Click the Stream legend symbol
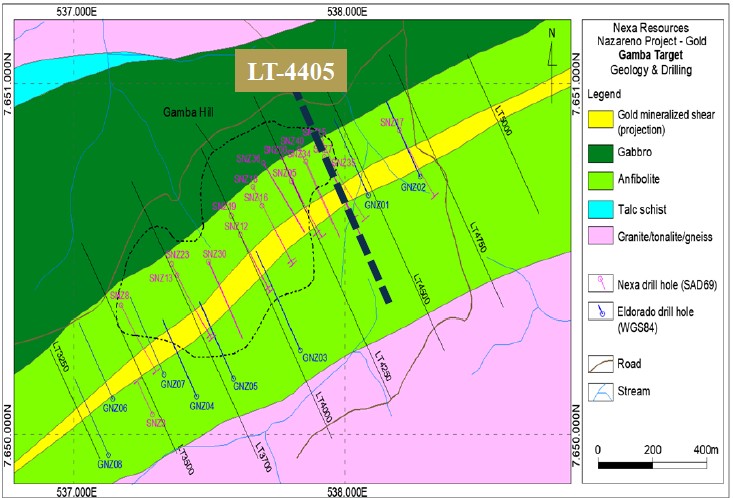Screen dimensions: 733x498 602,392
